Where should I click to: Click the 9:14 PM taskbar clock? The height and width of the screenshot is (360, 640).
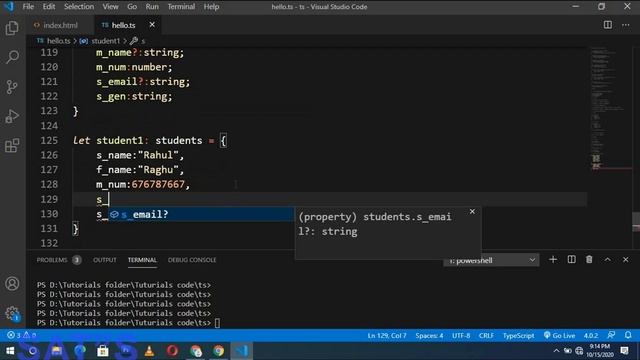[x=600, y=351]
